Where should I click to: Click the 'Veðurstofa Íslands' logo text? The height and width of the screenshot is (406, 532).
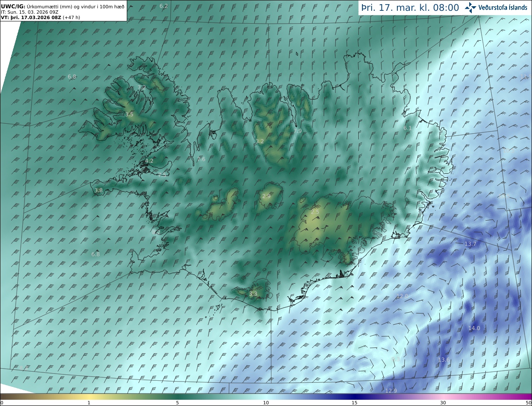pos(502,7)
